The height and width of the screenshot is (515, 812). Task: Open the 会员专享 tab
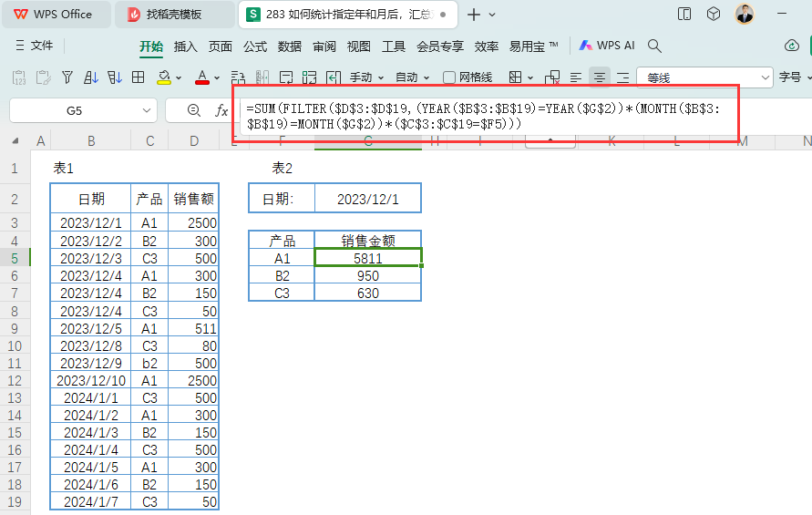point(440,46)
